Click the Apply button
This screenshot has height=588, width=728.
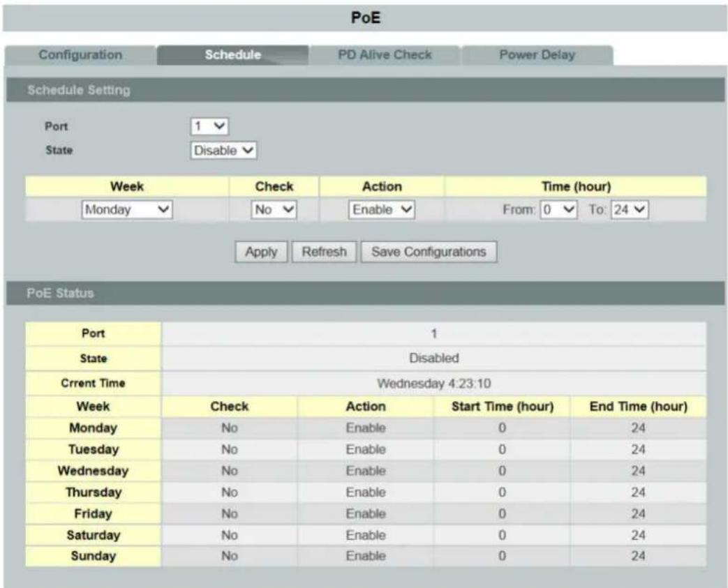coord(261,252)
